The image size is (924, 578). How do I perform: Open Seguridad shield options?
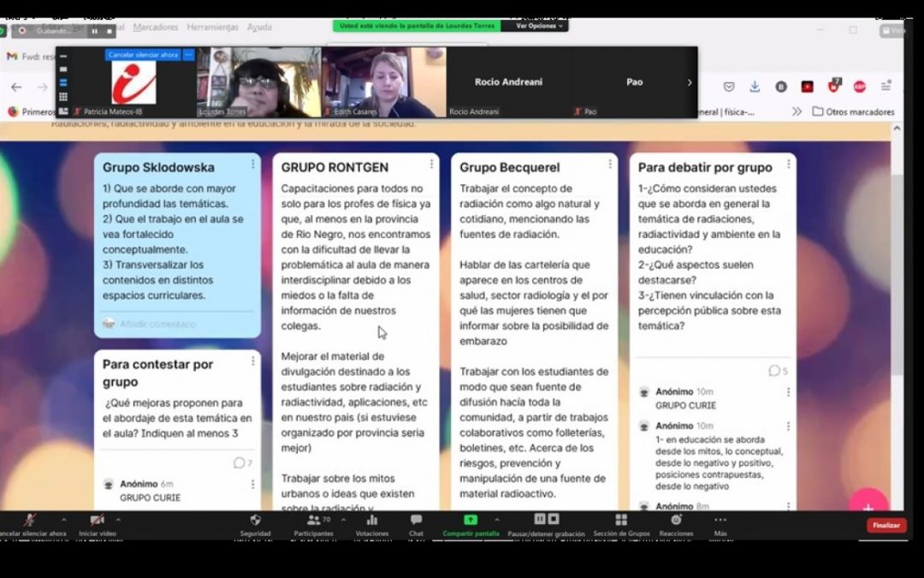point(255,525)
